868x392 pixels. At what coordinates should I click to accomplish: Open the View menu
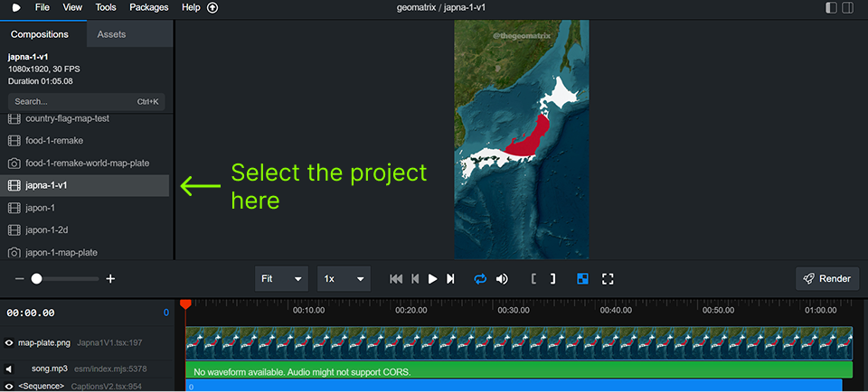tap(72, 8)
